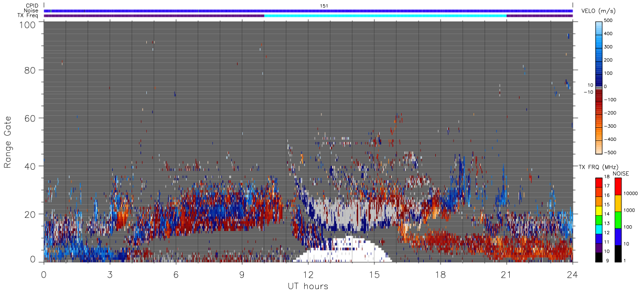
Task: Click the -200 label on velocity colorbar
Action: pos(610,113)
